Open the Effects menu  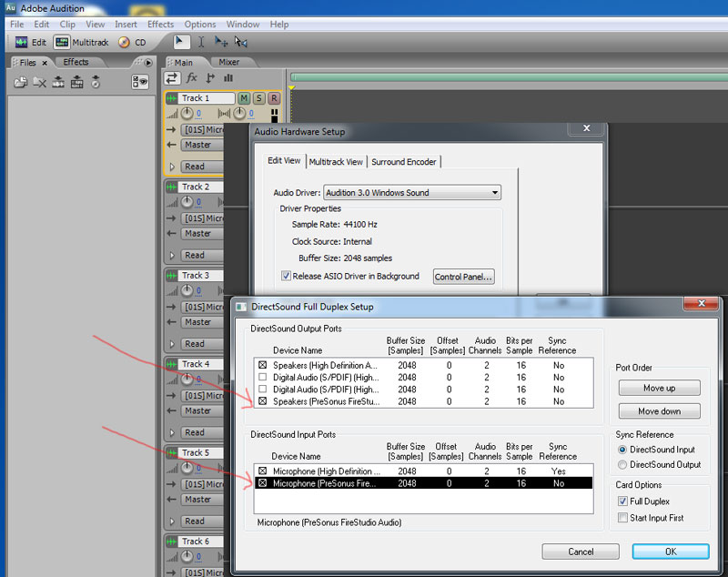160,25
